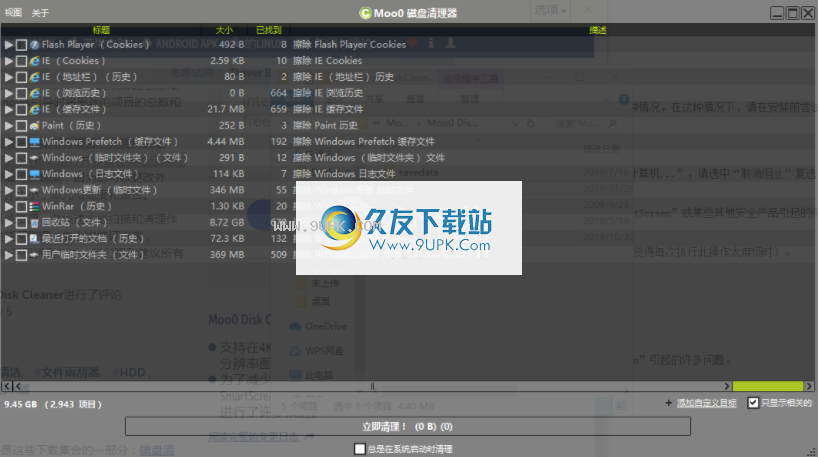Click the Windows Prefetch row icon

34,142
